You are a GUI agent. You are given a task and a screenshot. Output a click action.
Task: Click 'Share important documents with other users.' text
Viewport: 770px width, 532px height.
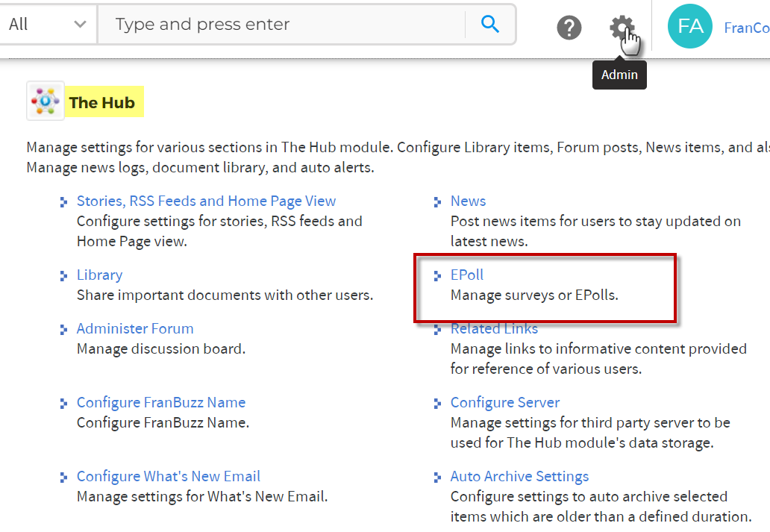click(x=225, y=295)
